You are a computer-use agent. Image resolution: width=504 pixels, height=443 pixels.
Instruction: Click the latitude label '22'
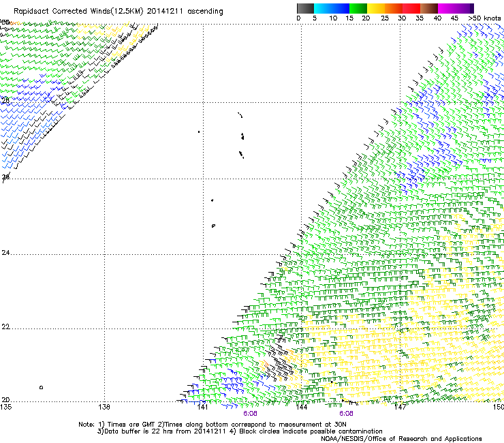coord(5,327)
